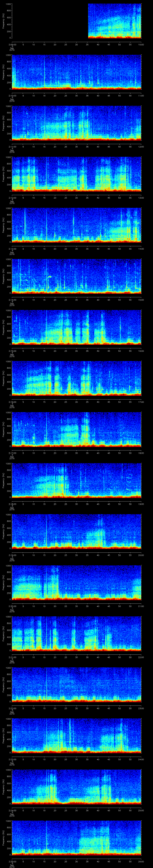
Task: Select the spectrogram panel starting at 2:23:00
Action: 76,736
